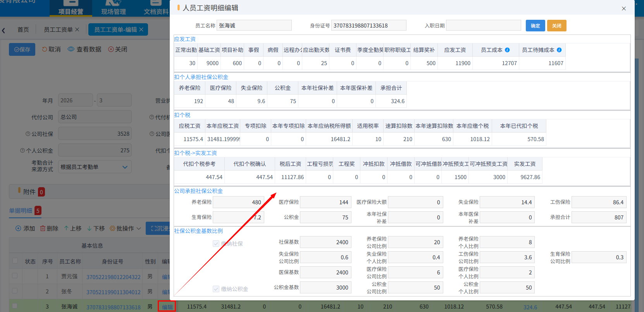Screen dimensions: 644x312
Task: Click the back arrow beside 首页
Action: point(3,30)
